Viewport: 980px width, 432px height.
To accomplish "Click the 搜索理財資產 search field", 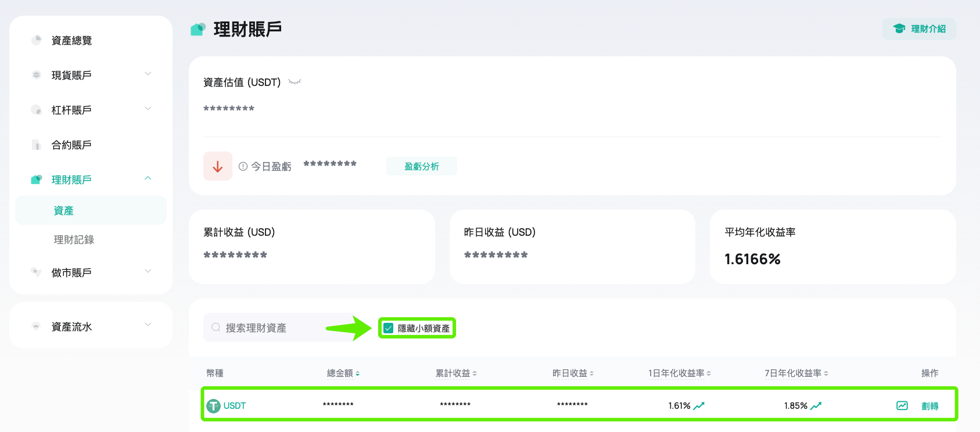I will (286, 327).
